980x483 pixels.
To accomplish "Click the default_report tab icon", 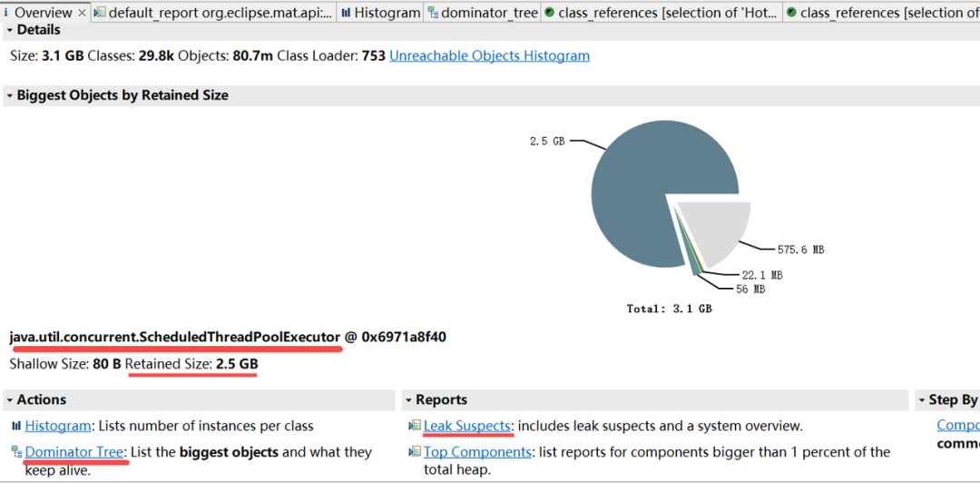I will coord(100,13).
